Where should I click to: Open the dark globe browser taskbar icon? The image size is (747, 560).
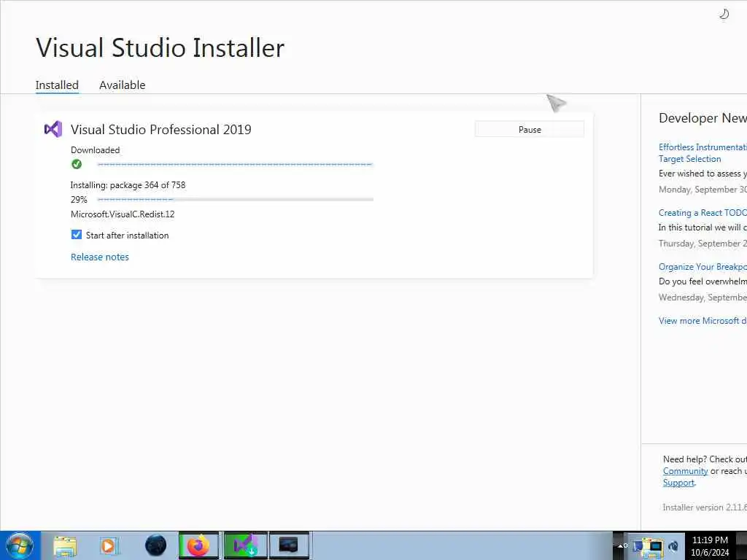pos(155,545)
